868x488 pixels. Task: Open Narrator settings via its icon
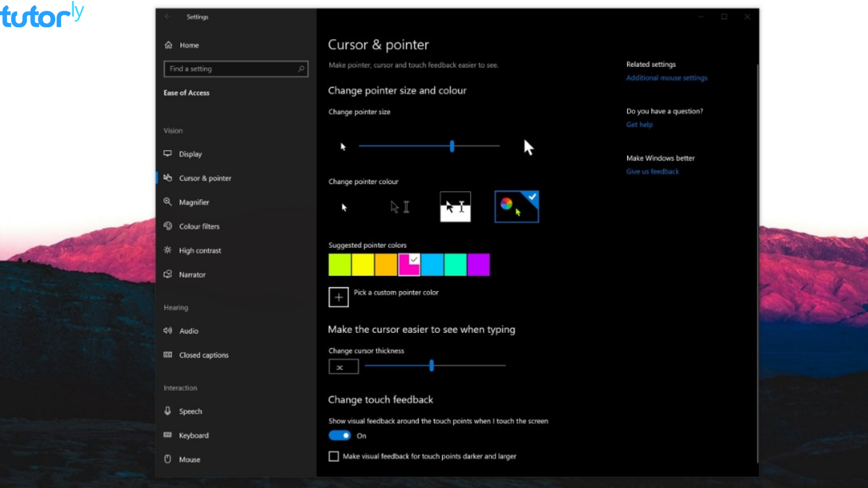(x=166, y=274)
